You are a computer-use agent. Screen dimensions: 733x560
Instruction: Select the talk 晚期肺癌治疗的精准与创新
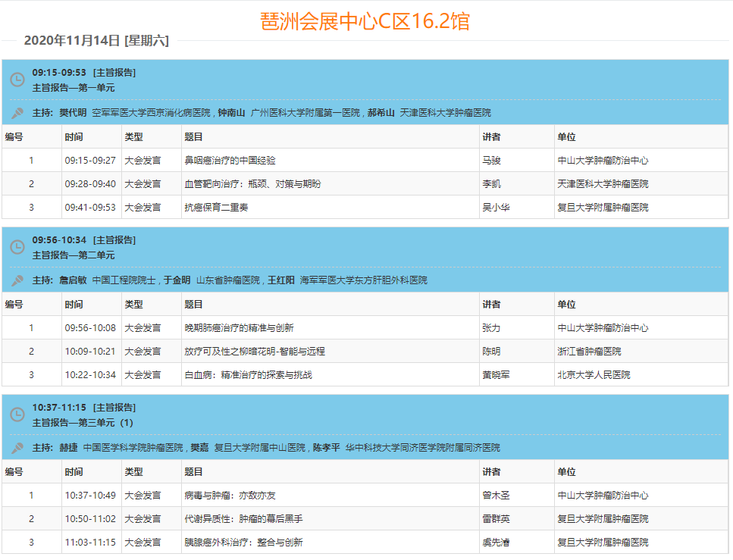pyautogui.click(x=239, y=328)
